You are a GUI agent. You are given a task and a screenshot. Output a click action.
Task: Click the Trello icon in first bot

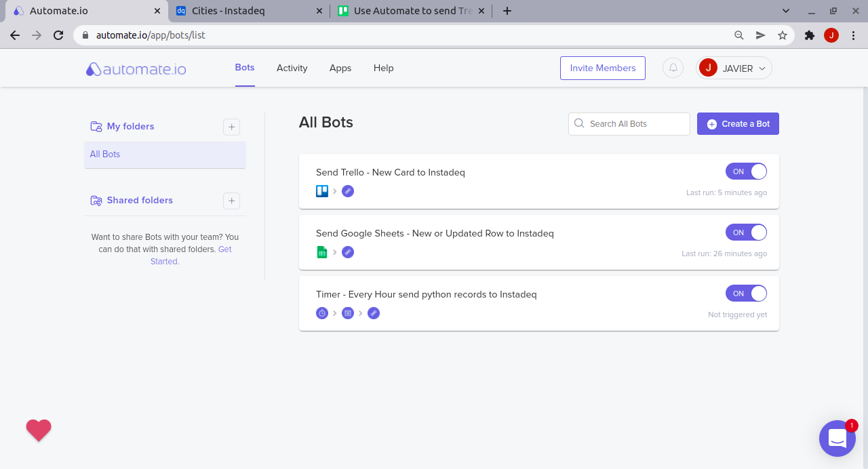tap(322, 191)
